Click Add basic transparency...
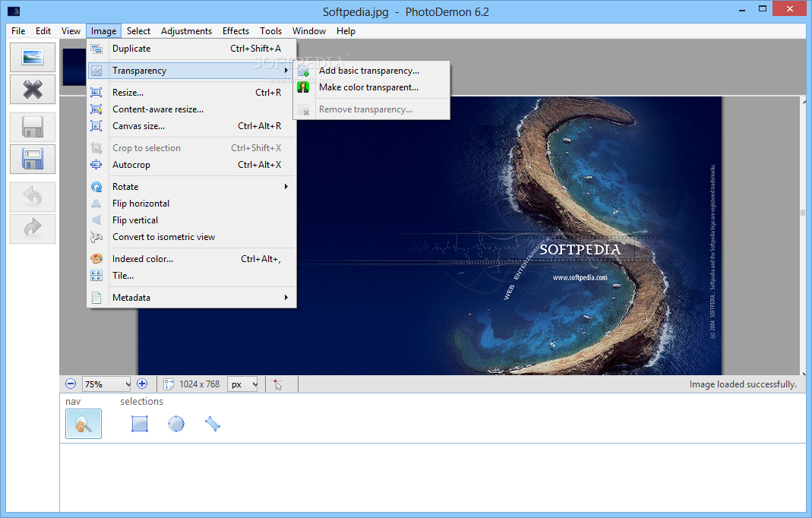The height and width of the screenshot is (518, 812). point(371,71)
